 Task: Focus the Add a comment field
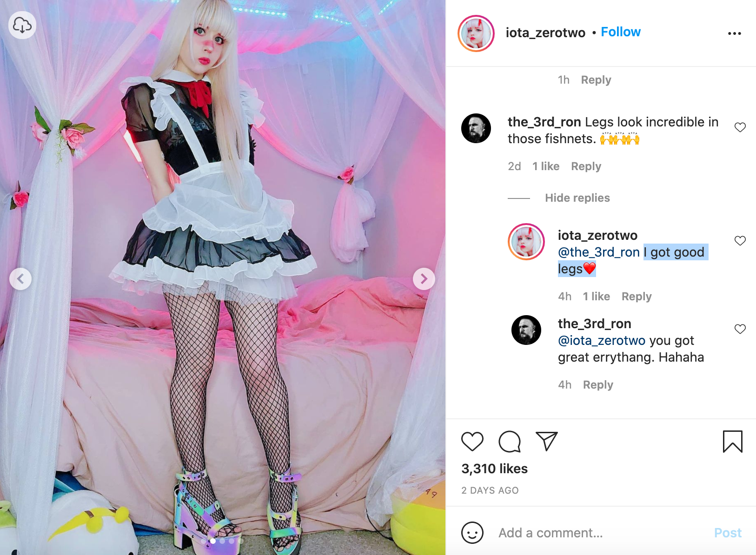point(600,533)
